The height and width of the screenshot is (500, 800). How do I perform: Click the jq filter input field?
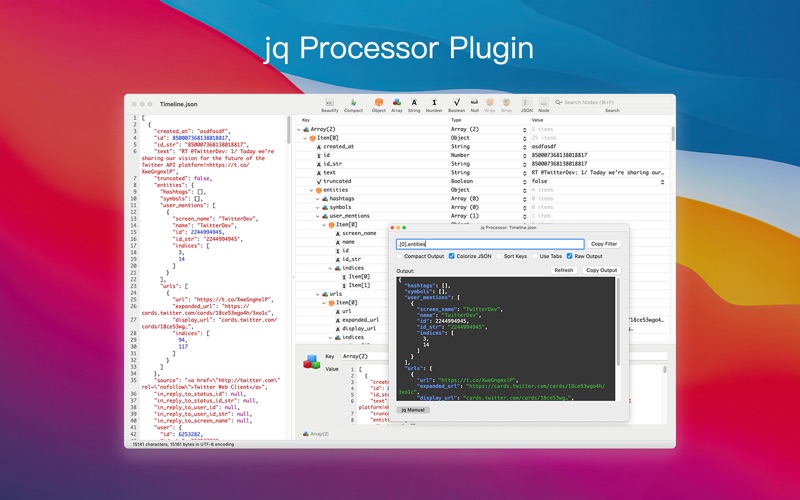click(490, 244)
